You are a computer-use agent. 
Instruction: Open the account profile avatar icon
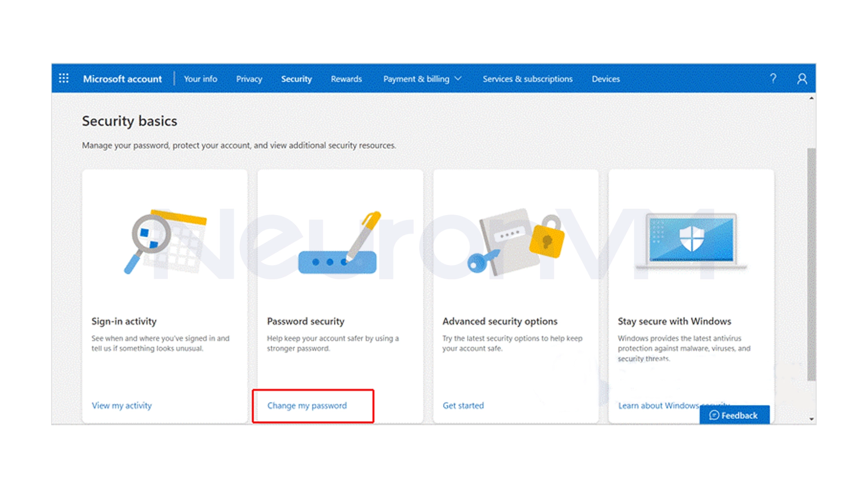pos(802,79)
